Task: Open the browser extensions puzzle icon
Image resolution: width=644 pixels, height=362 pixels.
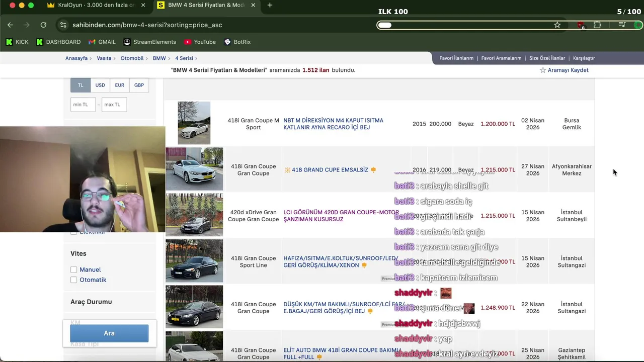Action: point(597,25)
